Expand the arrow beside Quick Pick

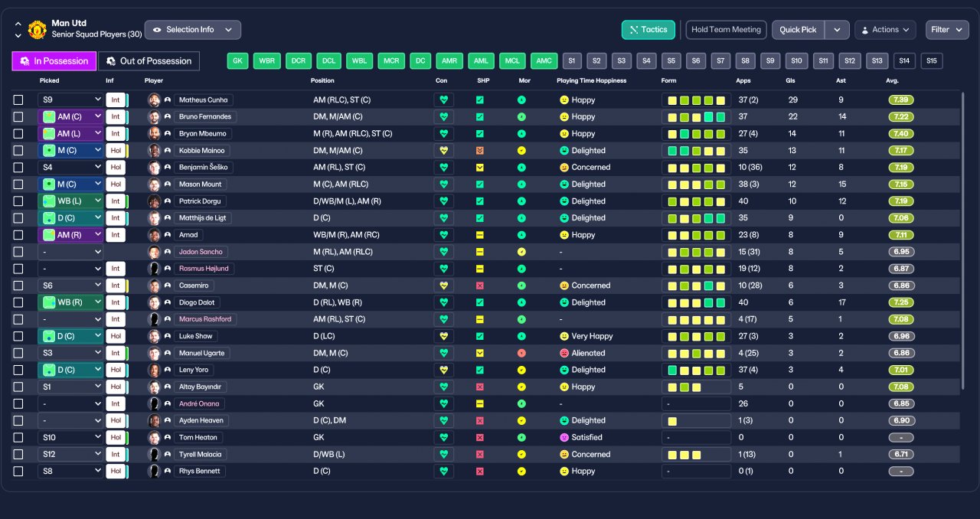(x=838, y=30)
